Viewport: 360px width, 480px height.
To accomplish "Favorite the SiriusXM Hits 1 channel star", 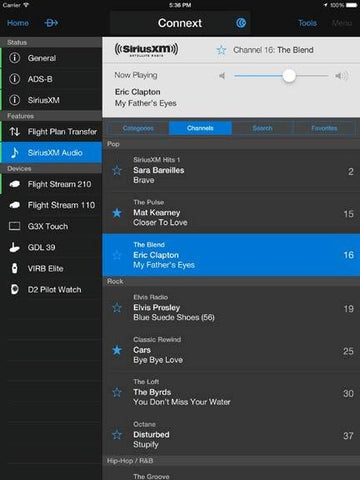I will 117,171.
